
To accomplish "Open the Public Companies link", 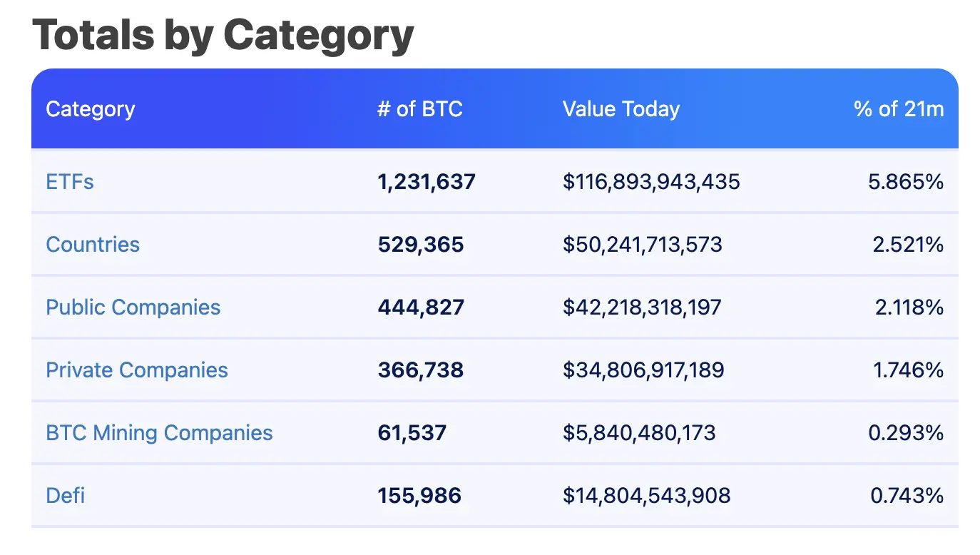I will (x=133, y=307).
